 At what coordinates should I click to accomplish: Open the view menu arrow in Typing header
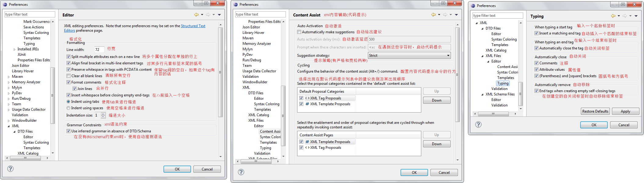(x=636, y=16)
